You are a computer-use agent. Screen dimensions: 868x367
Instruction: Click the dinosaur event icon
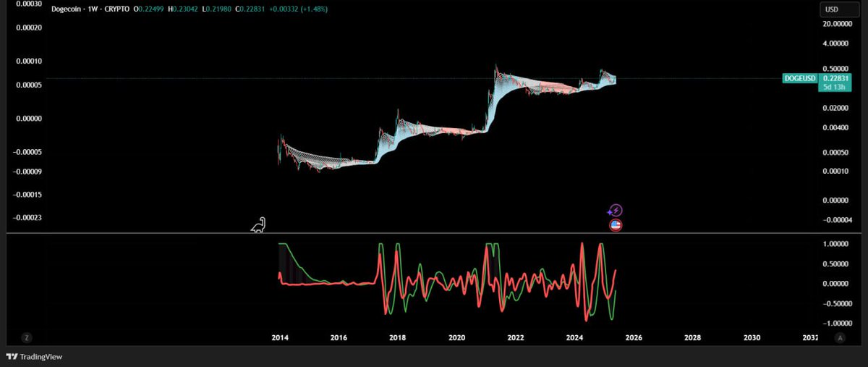click(258, 225)
